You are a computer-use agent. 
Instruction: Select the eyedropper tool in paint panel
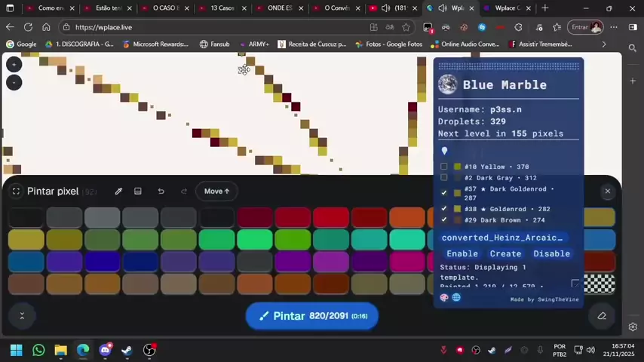coord(118,192)
